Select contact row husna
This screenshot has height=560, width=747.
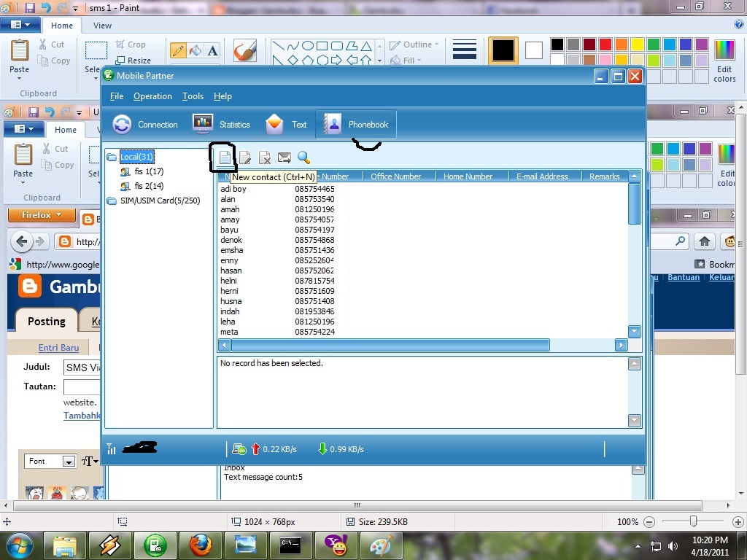277,301
